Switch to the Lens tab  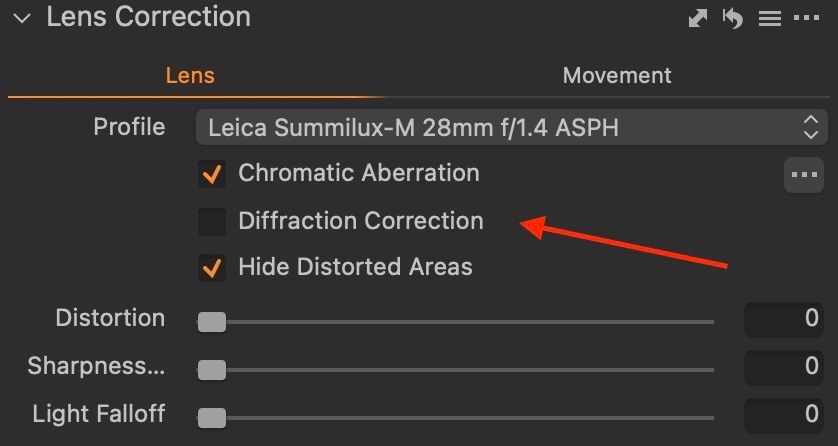coord(190,76)
